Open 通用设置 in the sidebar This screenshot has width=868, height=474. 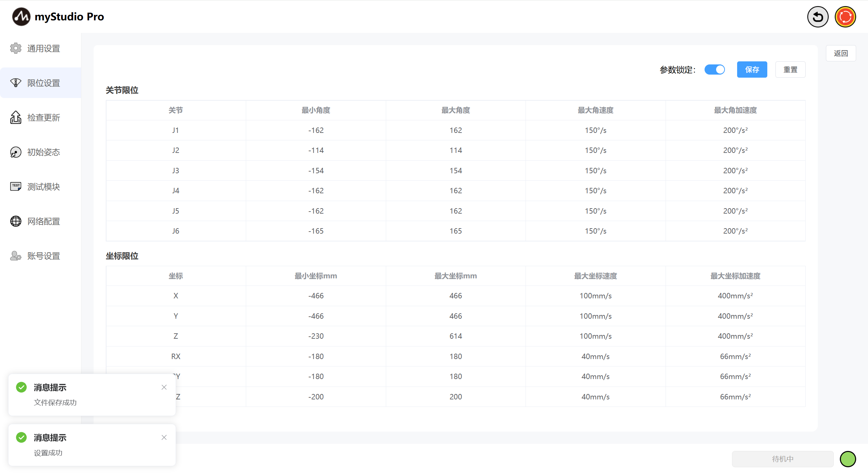[x=43, y=48]
